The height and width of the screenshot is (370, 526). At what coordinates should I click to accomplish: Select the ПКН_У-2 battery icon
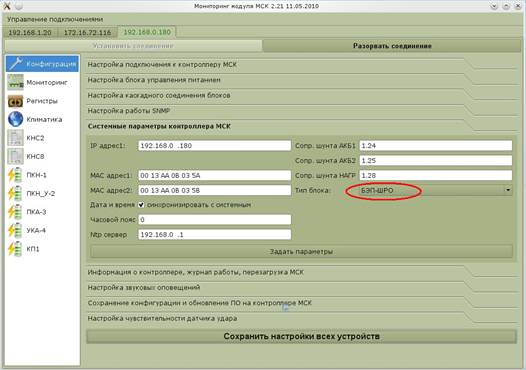(15, 193)
